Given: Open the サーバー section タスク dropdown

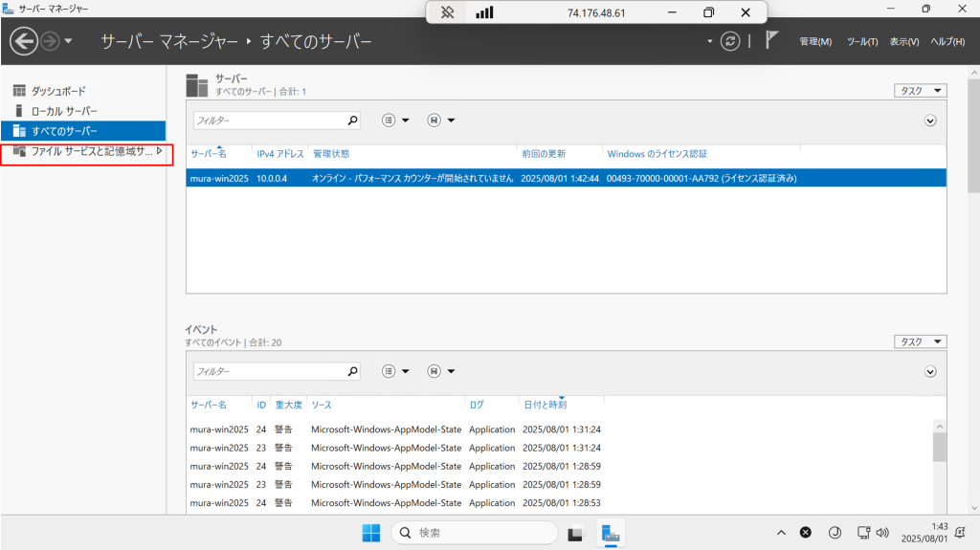Looking at the screenshot, I should tap(920, 91).
